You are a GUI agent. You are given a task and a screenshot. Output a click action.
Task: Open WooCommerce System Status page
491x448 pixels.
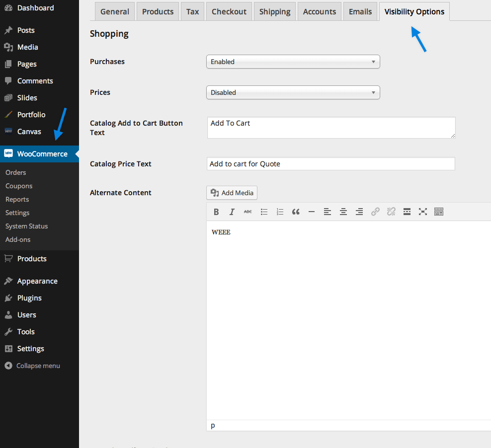tap(26, 226)
